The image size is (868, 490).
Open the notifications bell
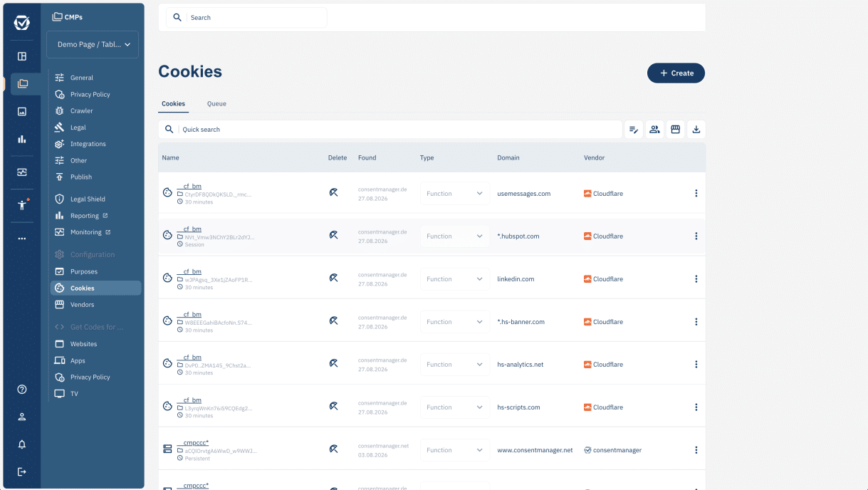pyautogui.click(x=22, y=444)
